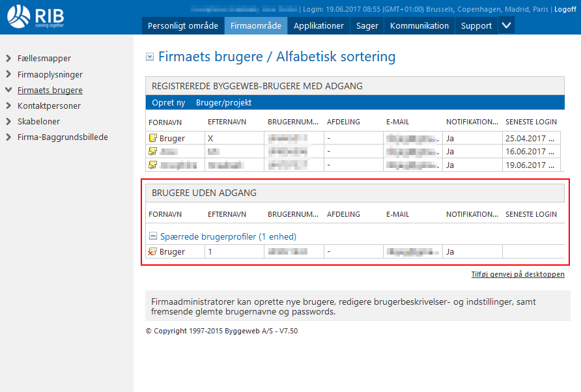Click user icon in third registered user row
Viewport: 581px width, 392px height.
coord(153,165)
